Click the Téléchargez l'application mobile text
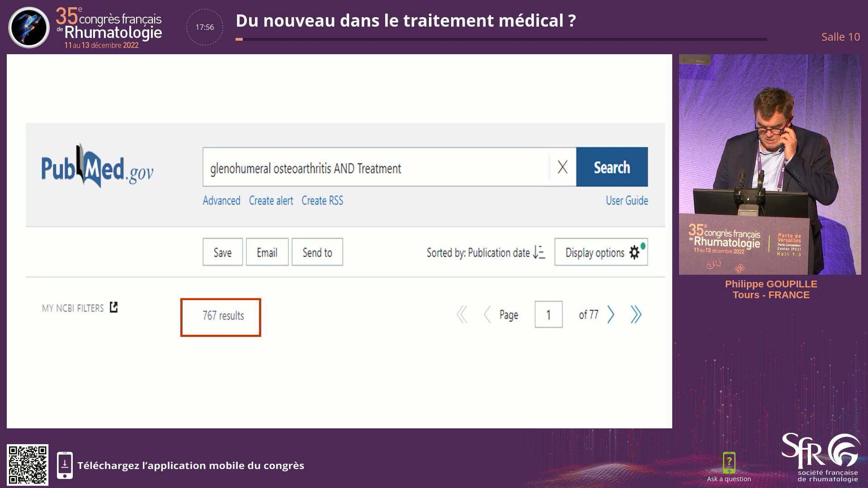Screen dimensions: 868x488 [191, 465]
